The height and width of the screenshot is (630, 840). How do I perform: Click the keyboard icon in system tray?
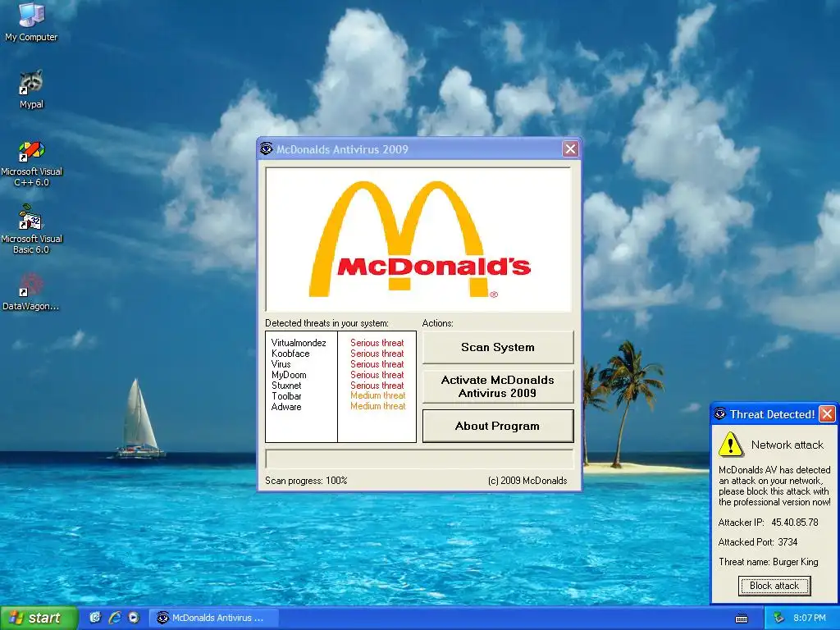tap(742, 619)
